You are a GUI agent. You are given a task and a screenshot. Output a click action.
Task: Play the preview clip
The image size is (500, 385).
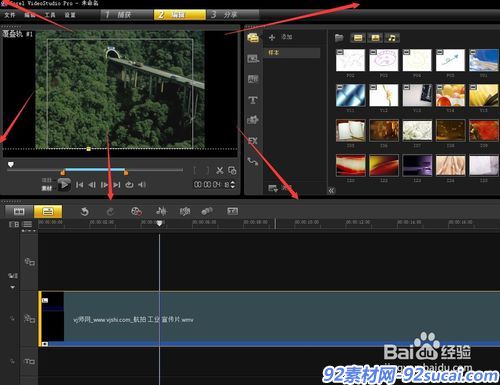pos(64,185)
